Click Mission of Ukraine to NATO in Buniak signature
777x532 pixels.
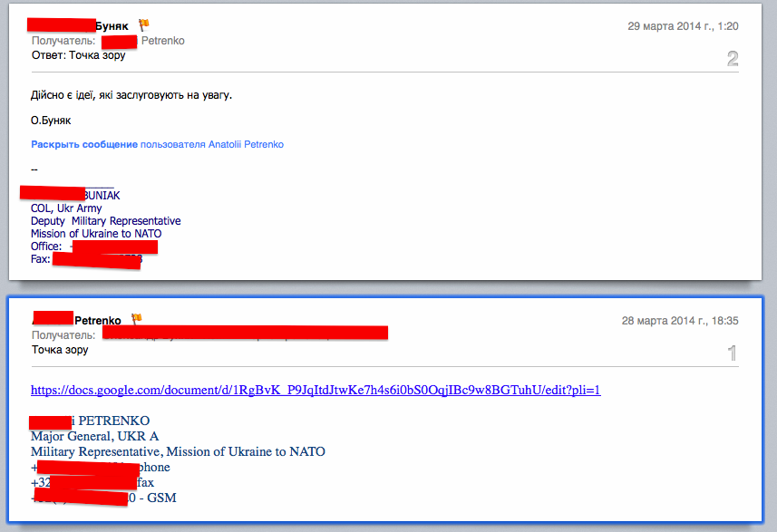click(96, 234)
